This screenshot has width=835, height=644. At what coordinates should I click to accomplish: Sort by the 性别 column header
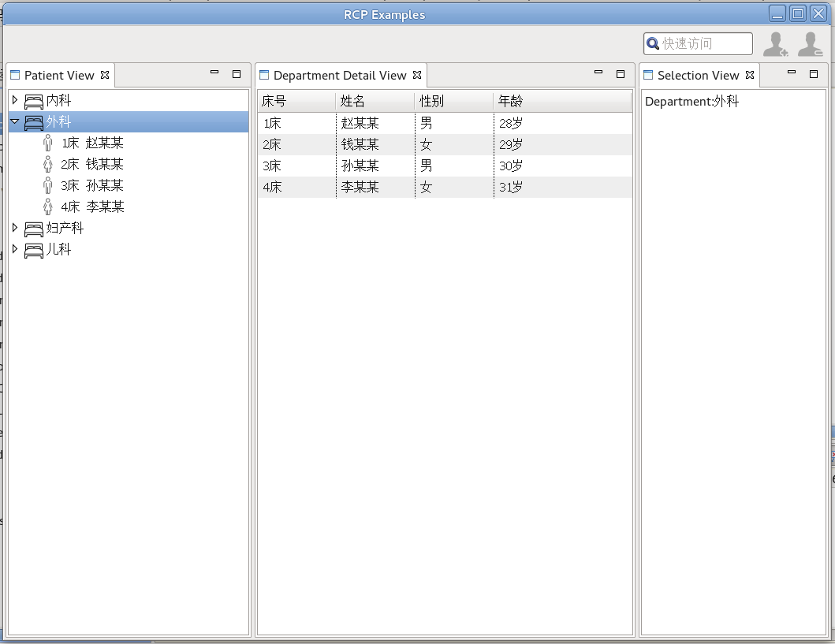(x=453, y=101)
